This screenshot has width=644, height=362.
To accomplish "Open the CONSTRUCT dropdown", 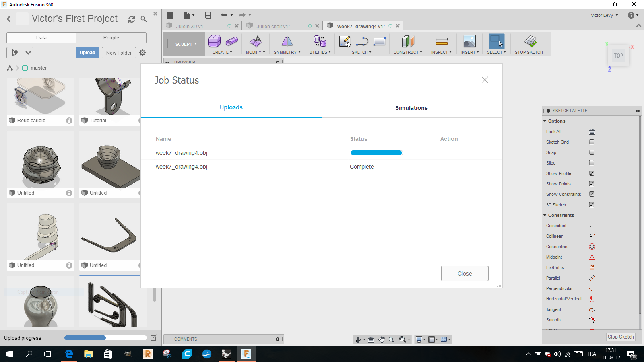I will [x=408, y=52].
